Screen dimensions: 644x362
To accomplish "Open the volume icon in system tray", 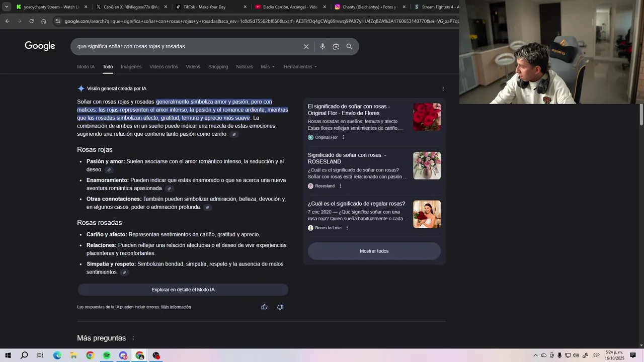I will pyautogui.click(x=576, y=355).
